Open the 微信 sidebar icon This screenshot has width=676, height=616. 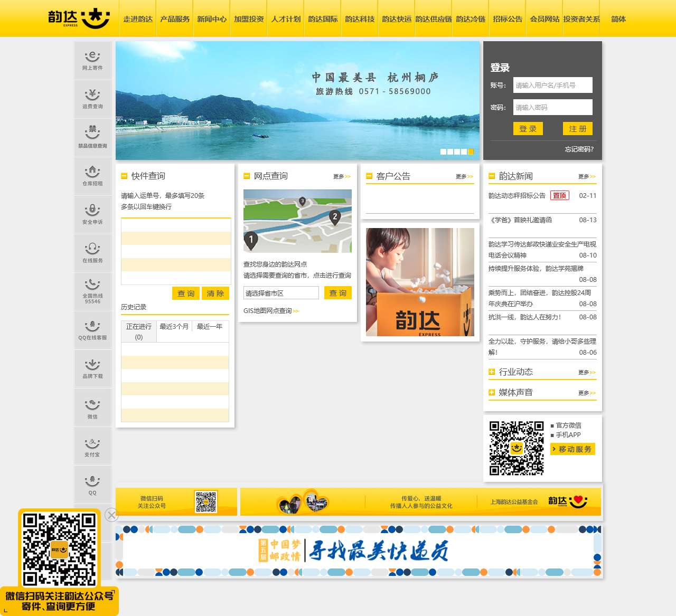[92, 407]
